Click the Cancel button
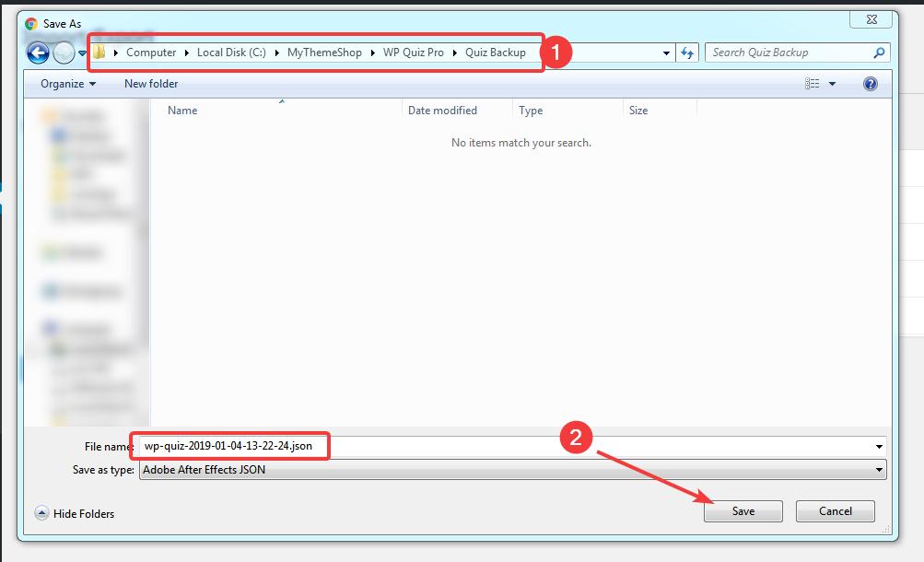 [x=835, y=510]
